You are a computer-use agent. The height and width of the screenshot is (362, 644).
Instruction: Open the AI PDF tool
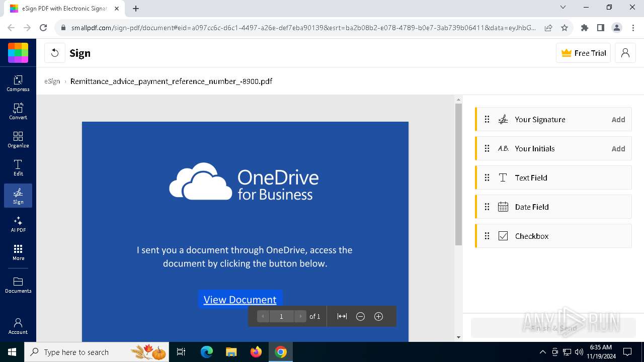(x=18, y=224)
